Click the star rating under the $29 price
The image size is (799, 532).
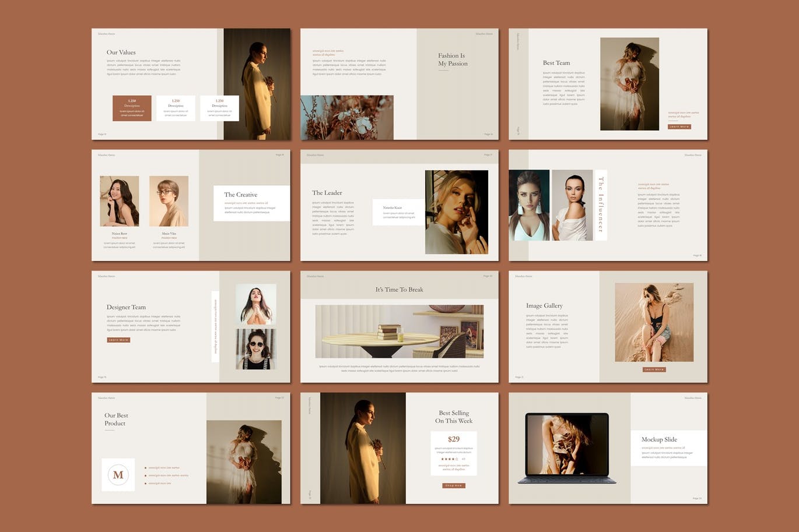click(x=449, y=459)
